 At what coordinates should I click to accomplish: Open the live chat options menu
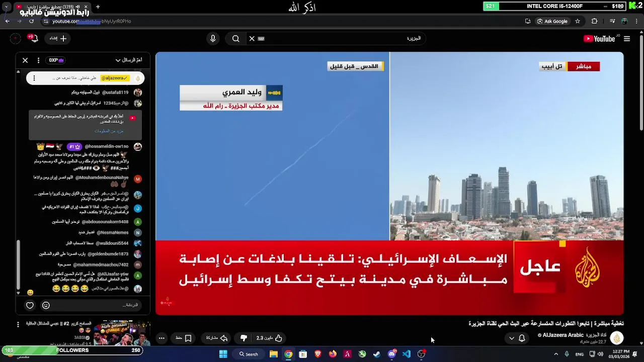coord(38,60)
